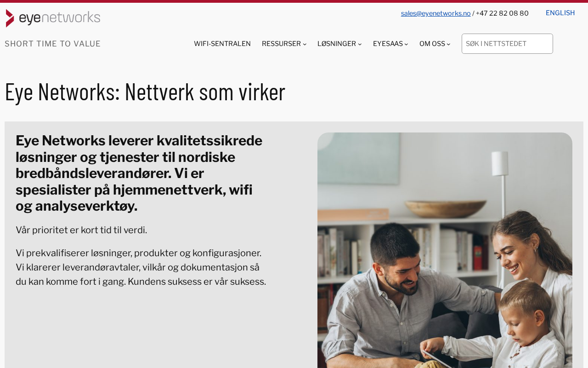Viewport: 588px width, 368px height.
Task: Click the Short time to value tagline
Action: pyautogui.click(x=52, y=44)
